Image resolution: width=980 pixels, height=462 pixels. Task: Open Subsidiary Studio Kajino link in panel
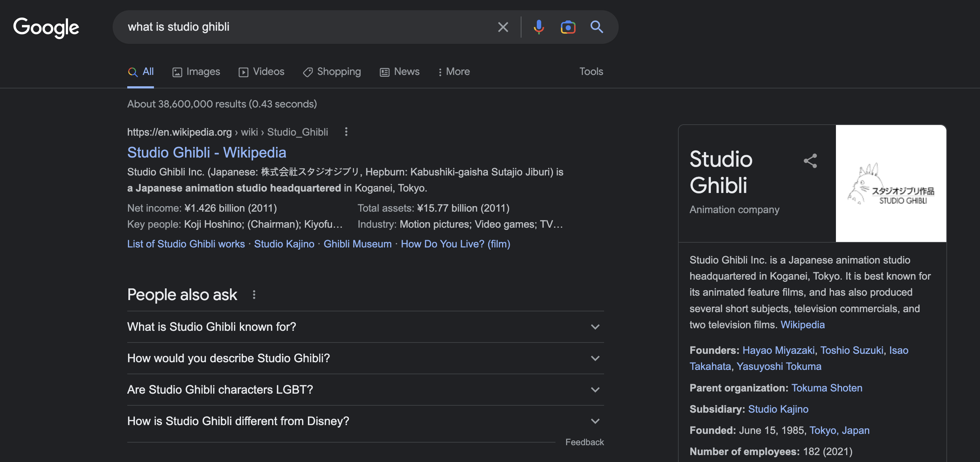pyautogui.click(x=778, y=409)
